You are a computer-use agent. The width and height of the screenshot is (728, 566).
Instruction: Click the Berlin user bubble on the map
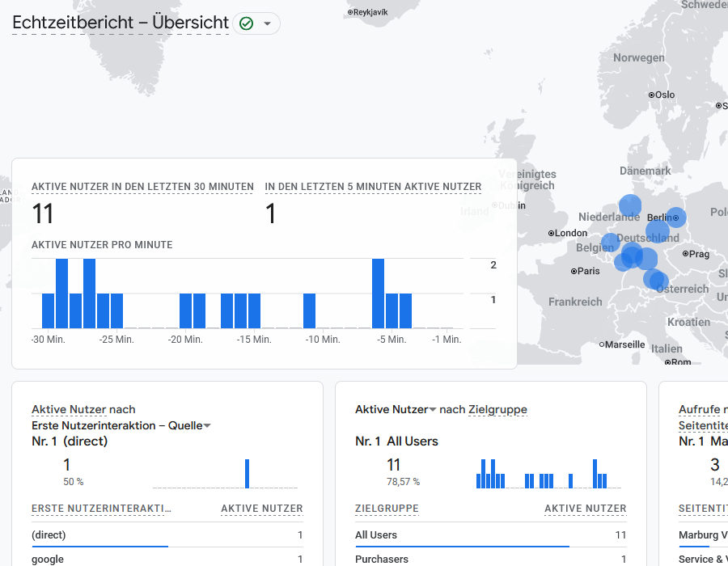click(x=675, y=218)
